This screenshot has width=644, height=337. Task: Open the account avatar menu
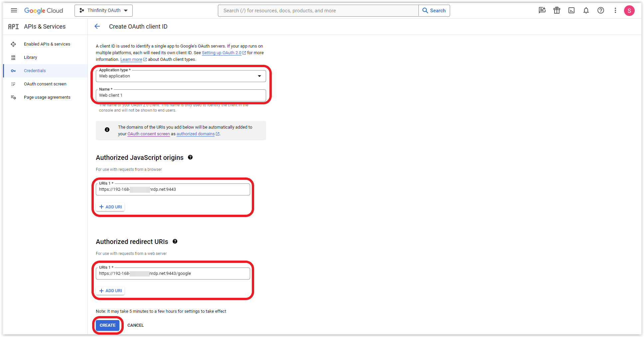(x=629, y=10)
